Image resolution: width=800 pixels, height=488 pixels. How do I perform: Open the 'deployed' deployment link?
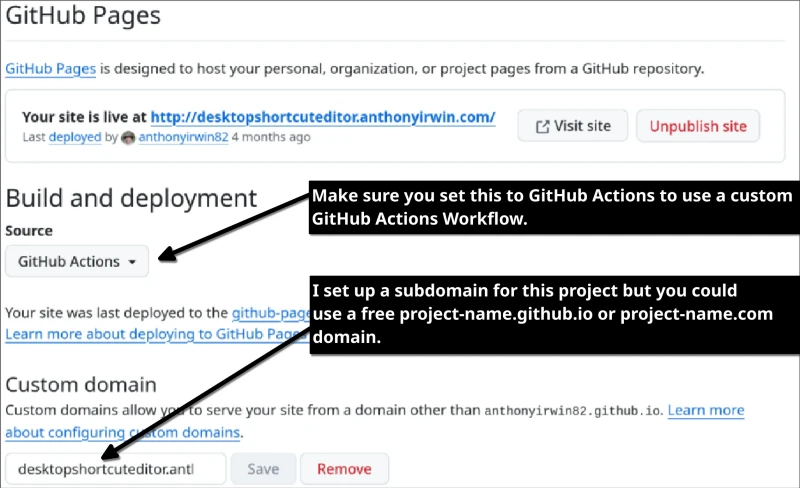pos(76,138)
